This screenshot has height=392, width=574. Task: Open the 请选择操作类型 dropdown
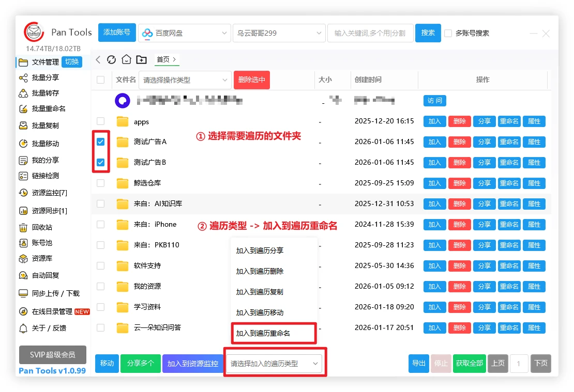tap(185, 80)
